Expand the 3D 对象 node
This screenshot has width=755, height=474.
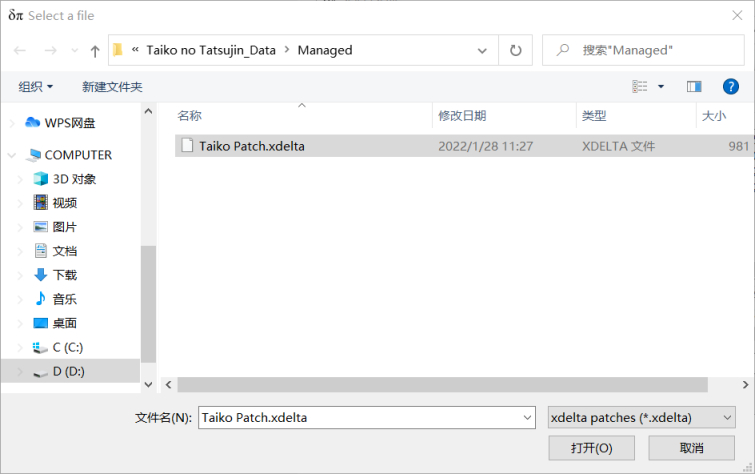tap(20, 179)
